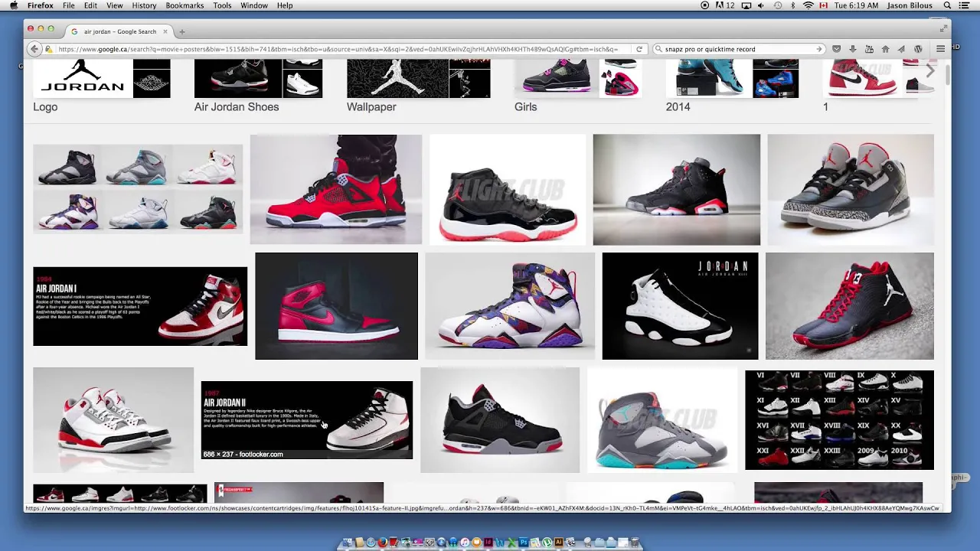Open the Window menu
Screen dimensions: 980x551
(254, 5)
